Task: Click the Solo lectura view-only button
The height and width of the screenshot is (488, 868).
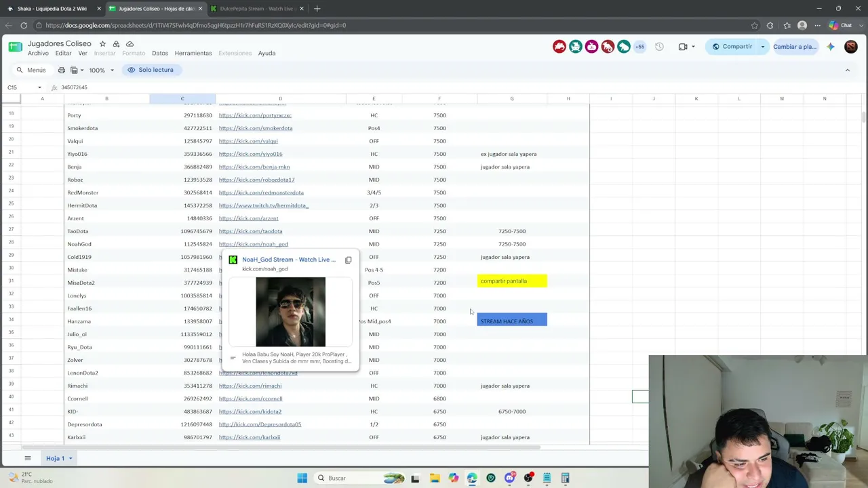Action: 151,70
